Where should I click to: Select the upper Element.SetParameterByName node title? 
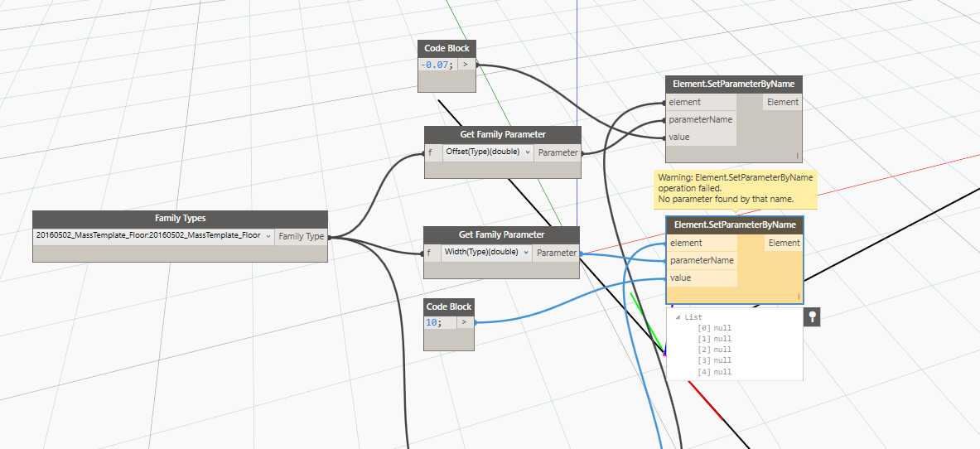click(734, 84)
